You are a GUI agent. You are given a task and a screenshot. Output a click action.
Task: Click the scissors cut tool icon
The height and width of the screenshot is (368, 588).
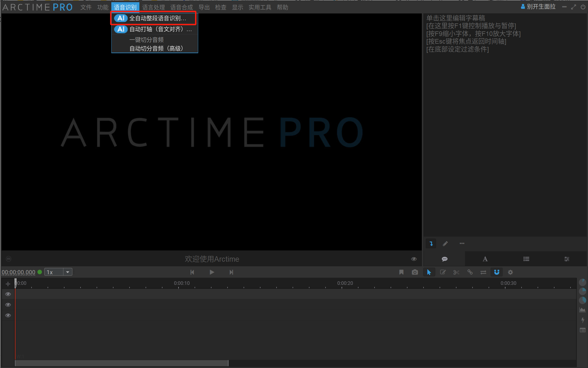point(456,272)
